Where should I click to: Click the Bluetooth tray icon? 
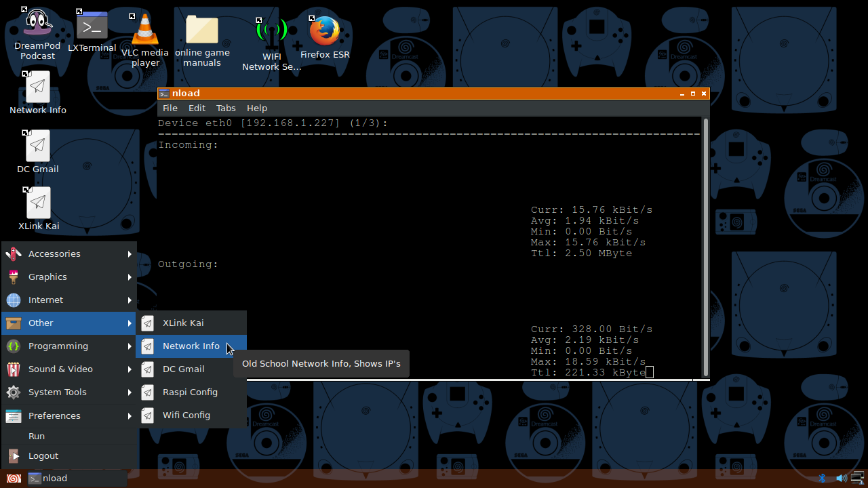tap(822, 478)
